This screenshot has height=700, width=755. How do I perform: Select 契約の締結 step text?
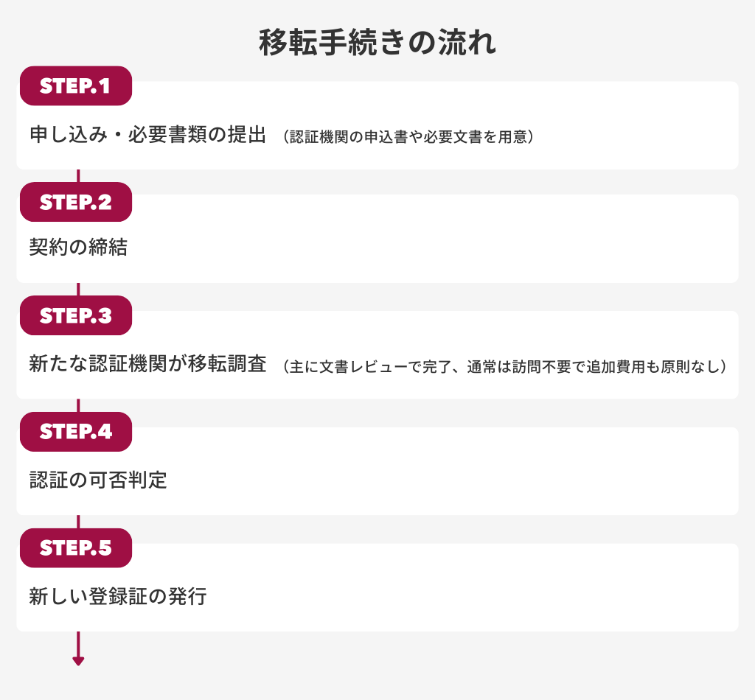tap(78, 247)
